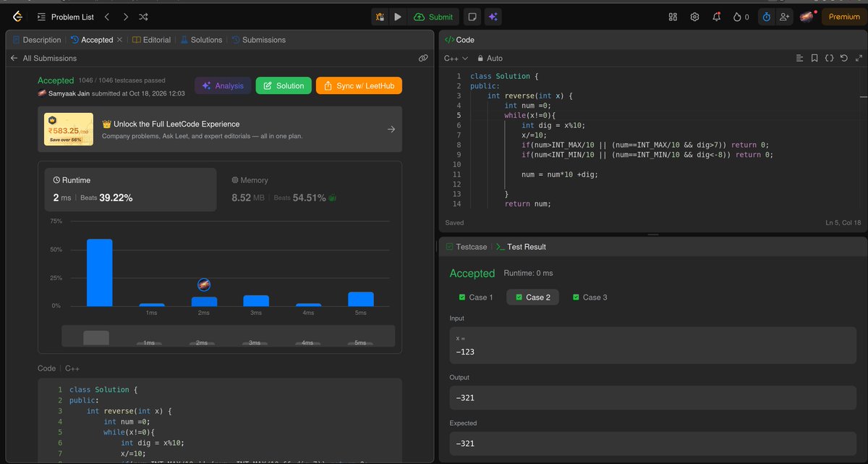Reset code with the undo arrow icon

843,58
